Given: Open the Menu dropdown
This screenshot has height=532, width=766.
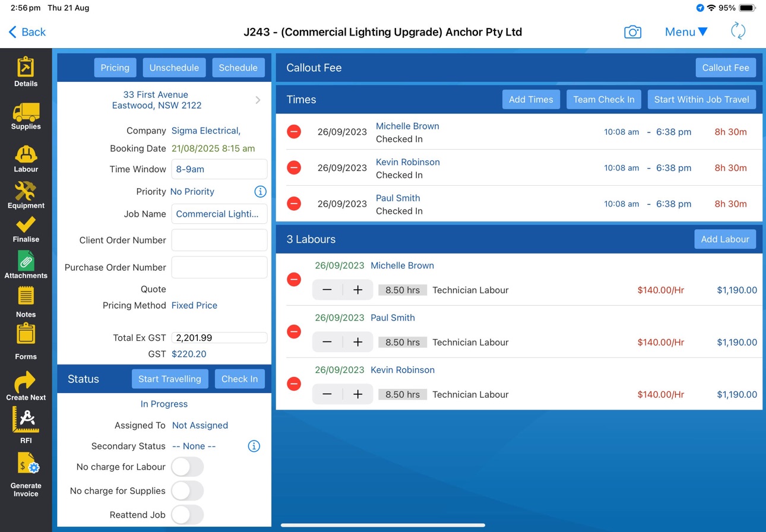Looking at the screenshot, I should [x=686, y=32].
